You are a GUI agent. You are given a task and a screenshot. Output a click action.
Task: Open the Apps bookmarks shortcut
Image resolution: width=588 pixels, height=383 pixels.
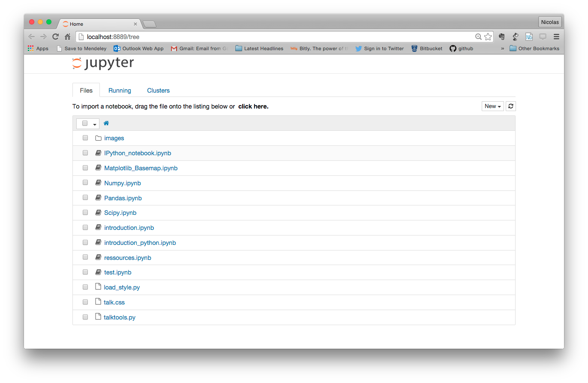point(38,48)
